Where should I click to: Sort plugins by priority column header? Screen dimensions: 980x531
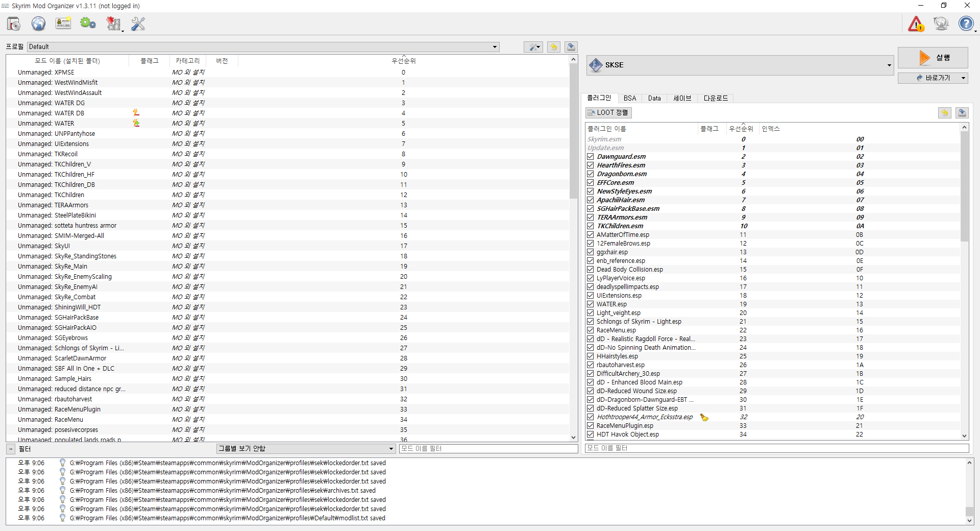click(x=741, y=129)
